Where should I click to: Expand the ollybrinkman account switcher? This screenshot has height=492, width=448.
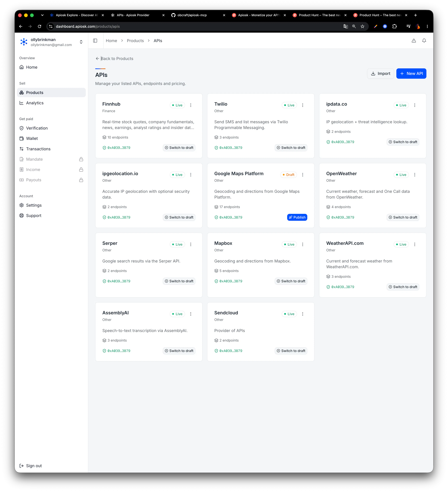[81, 42]
